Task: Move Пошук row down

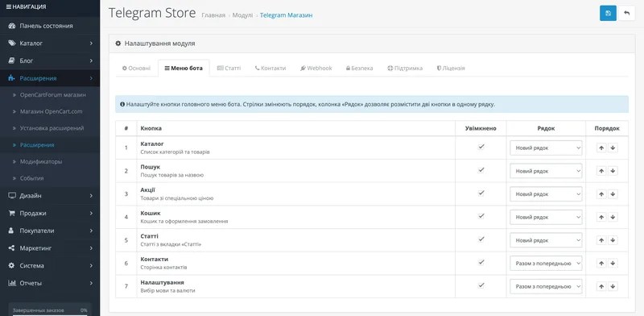Action: click(x=613, y=171)
